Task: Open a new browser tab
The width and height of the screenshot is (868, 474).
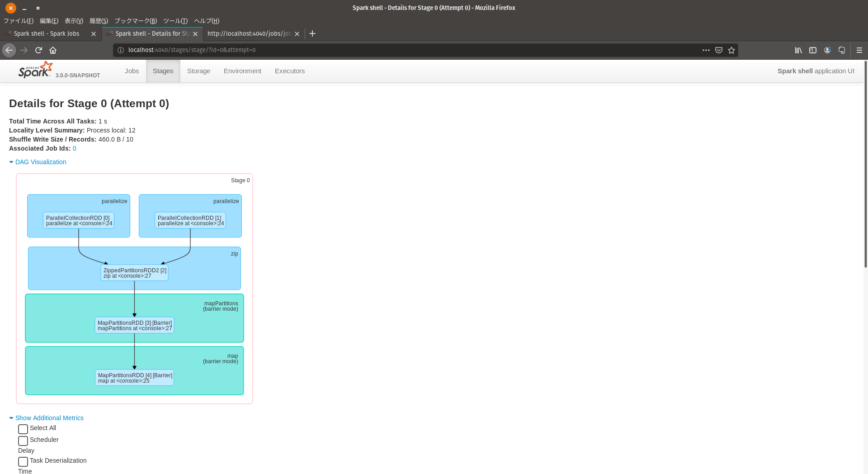Action: coord(312,33)
